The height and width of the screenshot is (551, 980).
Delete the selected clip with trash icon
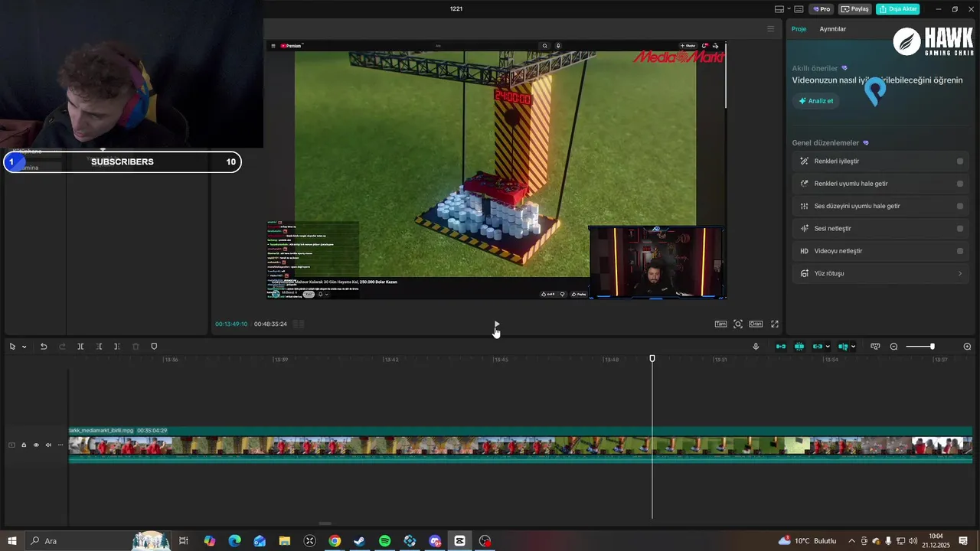pos(136,347)
